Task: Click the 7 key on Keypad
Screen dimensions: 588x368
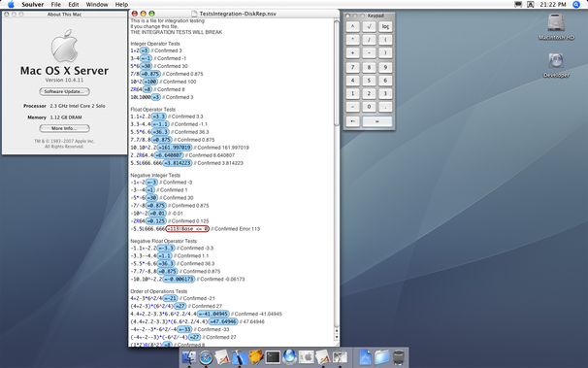Action: pos(352,68)
